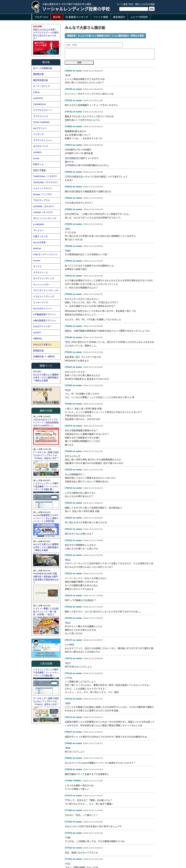The width and height of the screenshot is (186, 868).
Task: Open 最新の記事 11月13日 データセンター投資 article
Action: pos(46,455)
